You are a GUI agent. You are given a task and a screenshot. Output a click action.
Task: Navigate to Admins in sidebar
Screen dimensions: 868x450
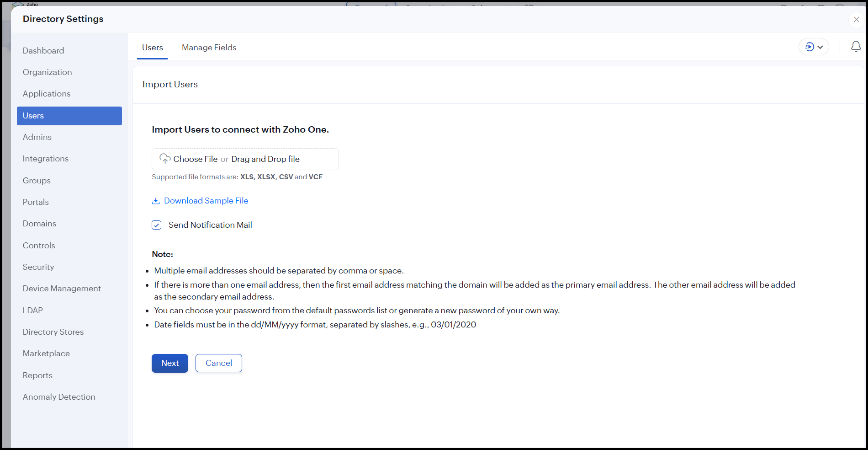pyautogui.click(x=37, y=137)
